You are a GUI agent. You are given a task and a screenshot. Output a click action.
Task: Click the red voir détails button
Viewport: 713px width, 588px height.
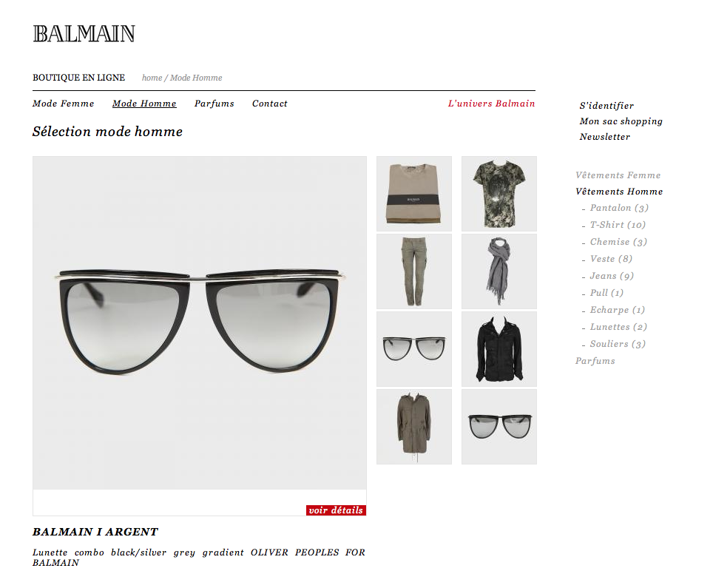pyautogui.click(x=336, y=510)
